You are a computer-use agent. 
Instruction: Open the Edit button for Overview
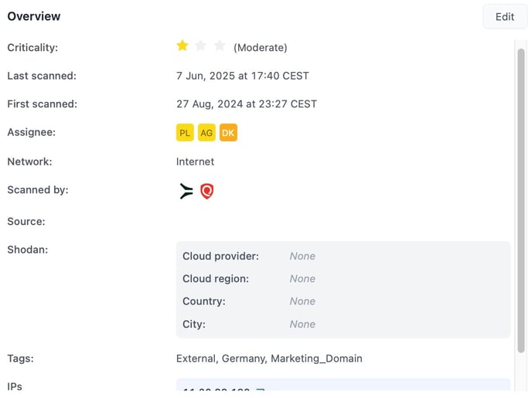[504, 16]
